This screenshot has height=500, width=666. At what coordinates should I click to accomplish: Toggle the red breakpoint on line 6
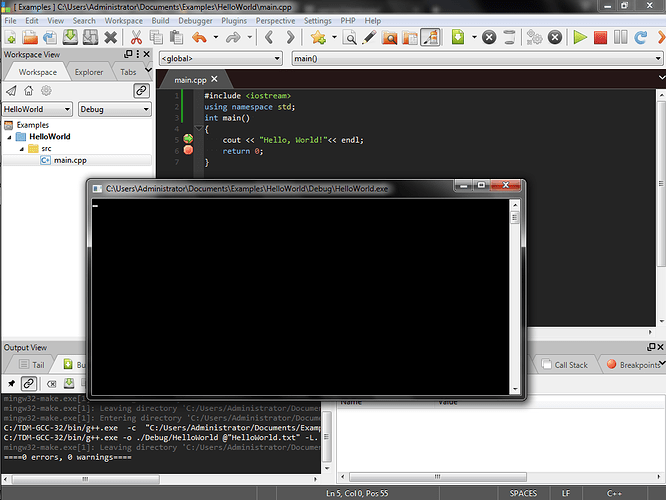(x=187, y=150)
